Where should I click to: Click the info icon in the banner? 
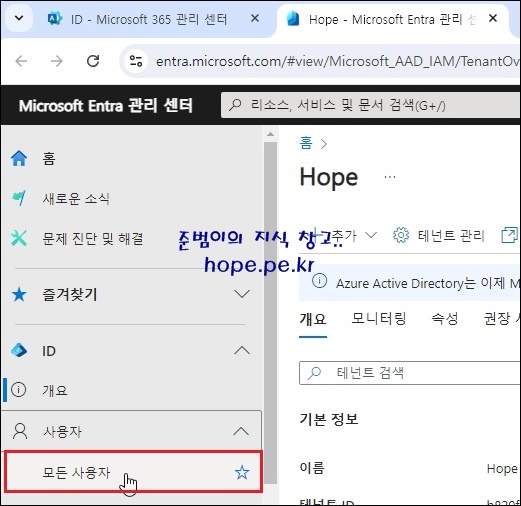[x=319, y=281]
